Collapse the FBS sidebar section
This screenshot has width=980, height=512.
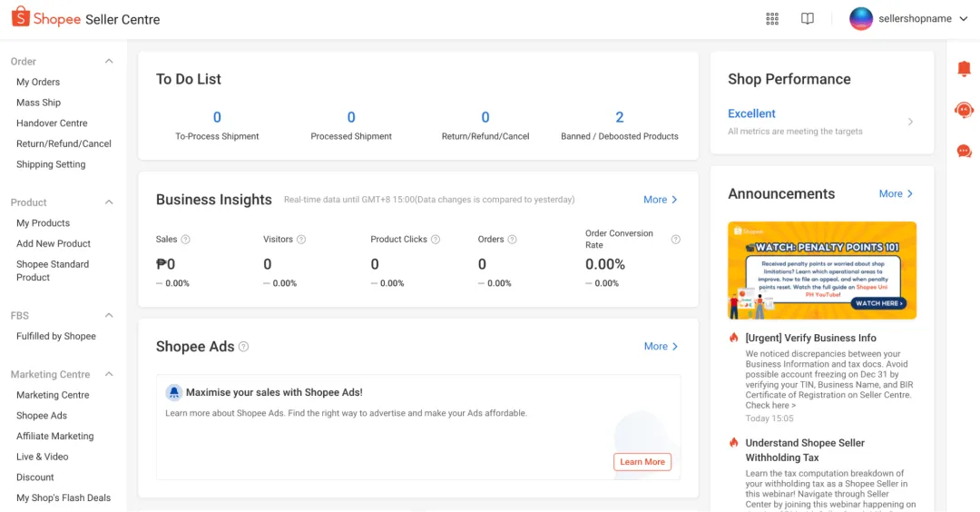coord(109,315)
